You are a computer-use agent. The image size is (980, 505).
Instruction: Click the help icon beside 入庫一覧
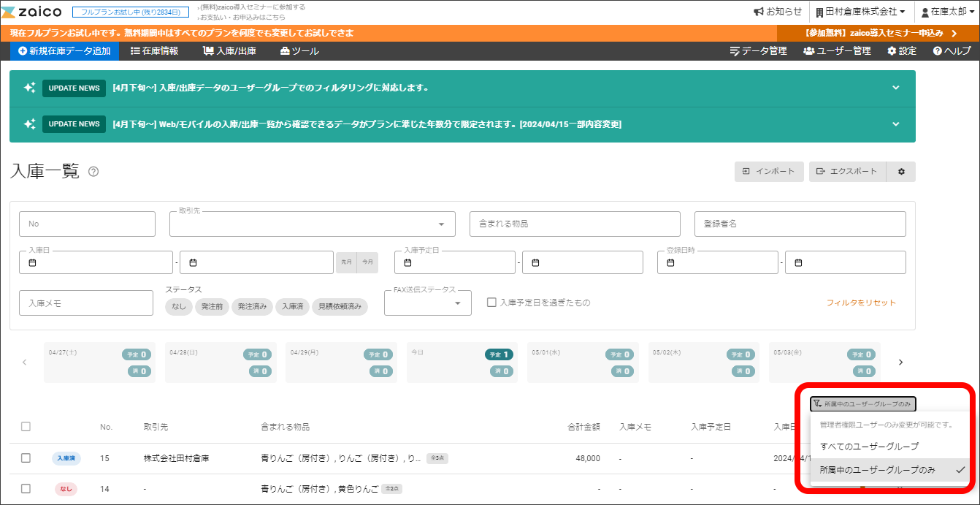pyautogui.click(x=93, y=172)
